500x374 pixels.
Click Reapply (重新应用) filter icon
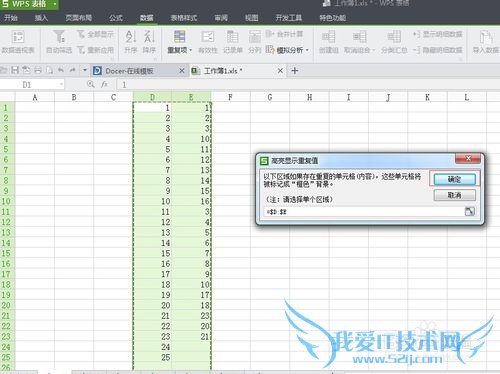tap(81, 50)
